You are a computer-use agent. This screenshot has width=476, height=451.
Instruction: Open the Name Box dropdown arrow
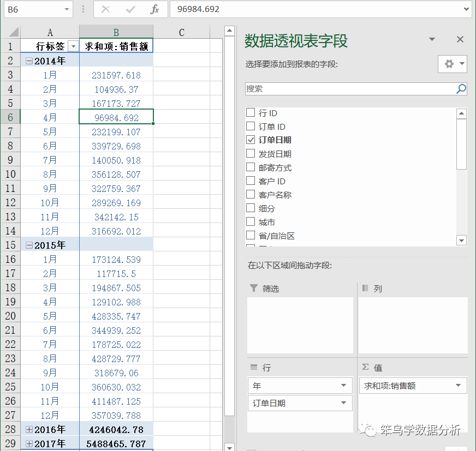[x=67, y=9]
